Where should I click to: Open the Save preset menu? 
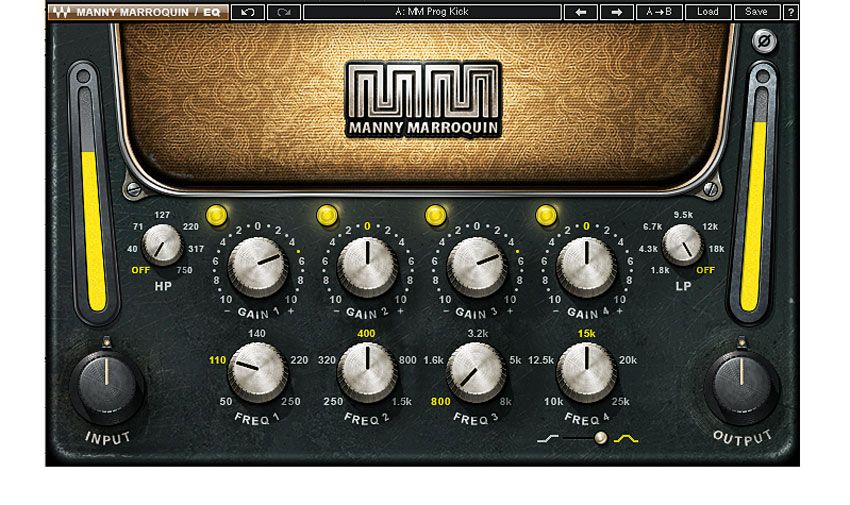pyautogui.click(x=756, y=12)
